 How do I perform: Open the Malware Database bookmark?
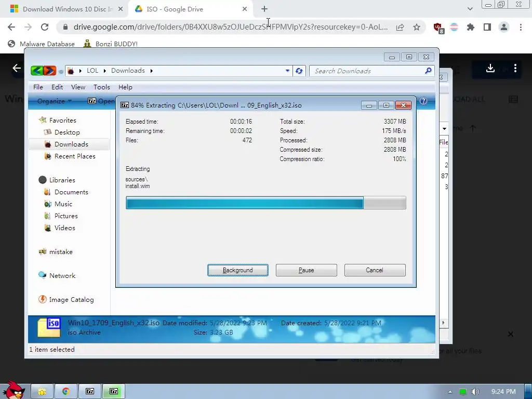coord(41,44)
